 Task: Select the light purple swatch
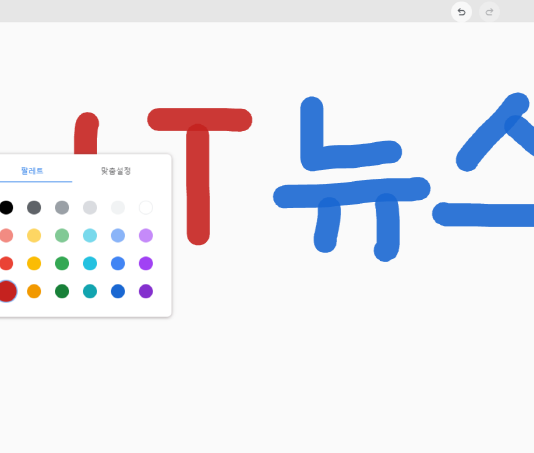coord(146,235)
